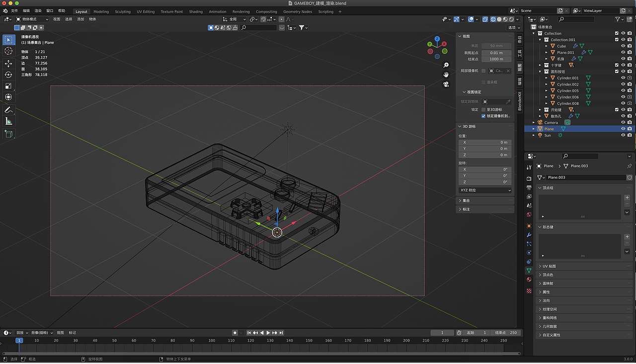Select the Scale tool
Image resolution: width=636 pixels, height=364 pixels.
8,86
